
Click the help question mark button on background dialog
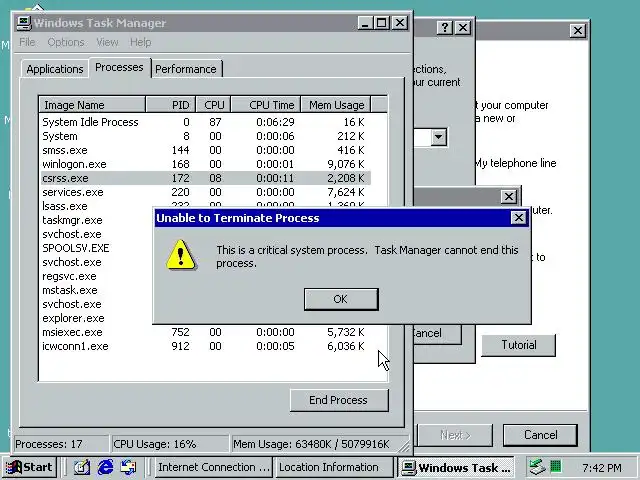pos(444,28)
